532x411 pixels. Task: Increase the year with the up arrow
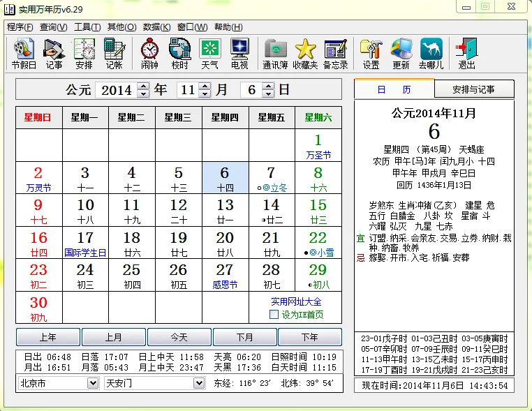point(143,86)
